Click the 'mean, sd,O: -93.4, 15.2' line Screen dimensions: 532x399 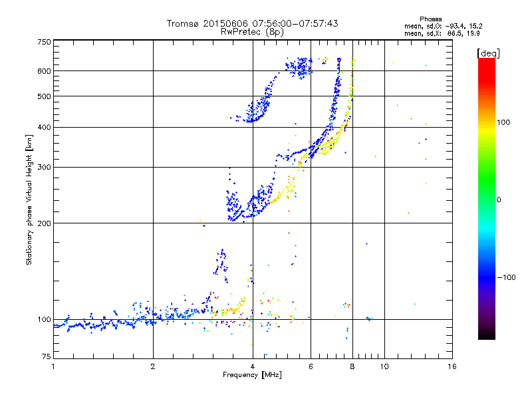[443, 26]
